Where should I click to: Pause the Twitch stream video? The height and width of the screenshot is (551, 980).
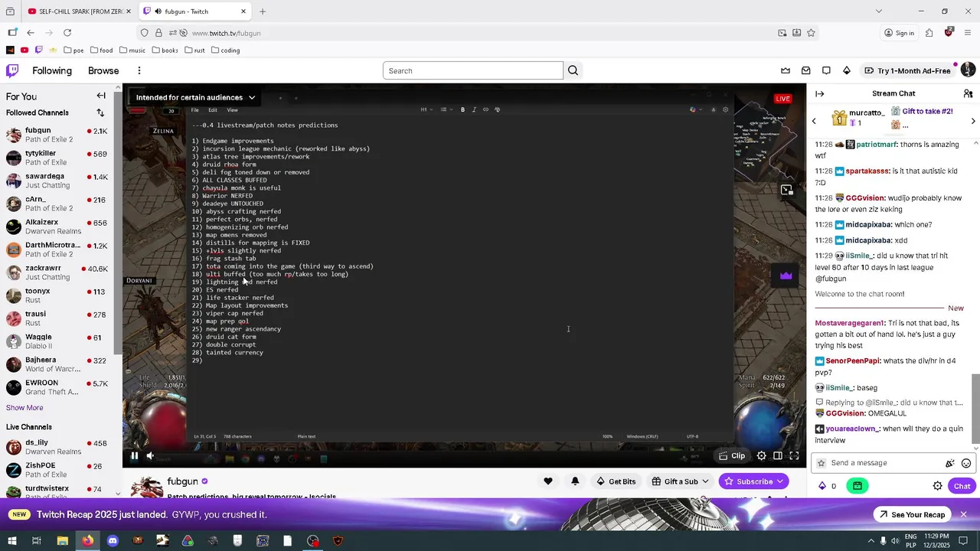click(x=134, y=456)
